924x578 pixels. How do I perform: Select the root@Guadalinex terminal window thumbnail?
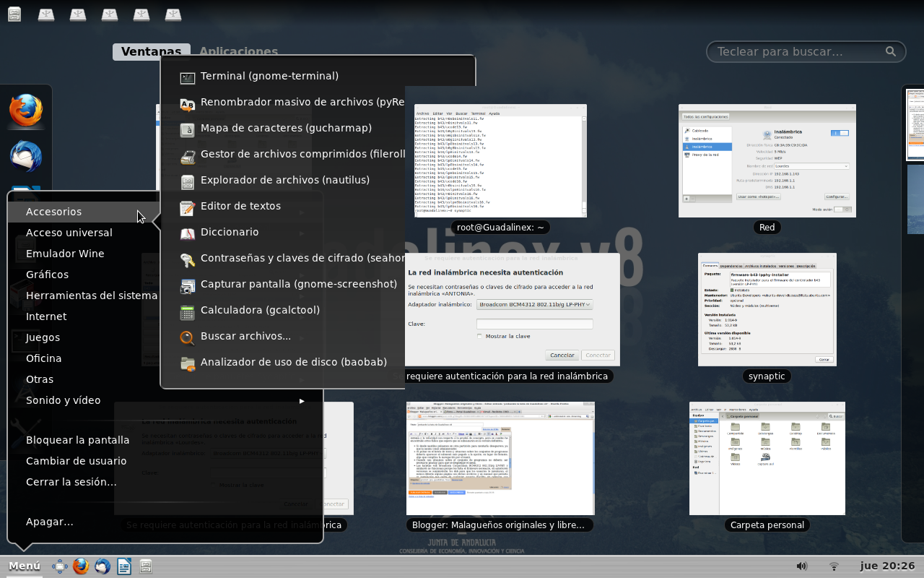click(x=500, y=160)
